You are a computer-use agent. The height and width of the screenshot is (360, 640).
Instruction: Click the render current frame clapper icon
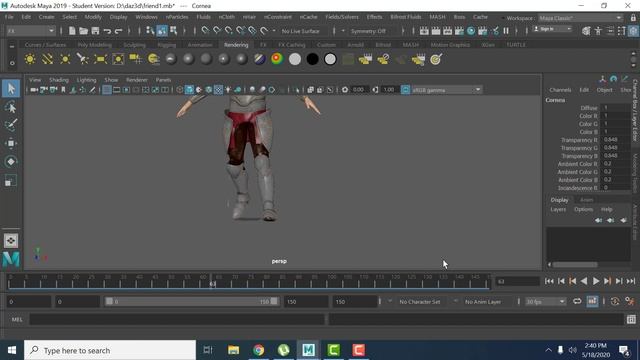coord(436,31)
